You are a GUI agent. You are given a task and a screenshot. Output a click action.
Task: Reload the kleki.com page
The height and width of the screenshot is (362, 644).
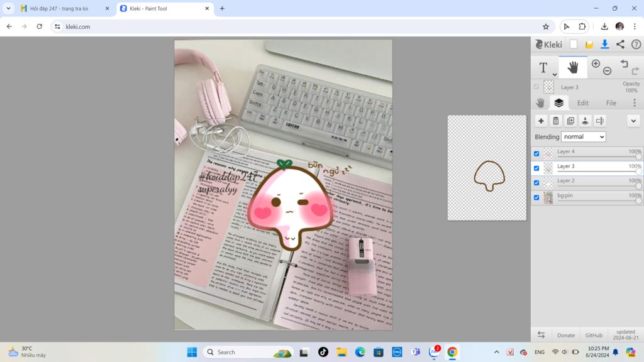pos(39,26)
